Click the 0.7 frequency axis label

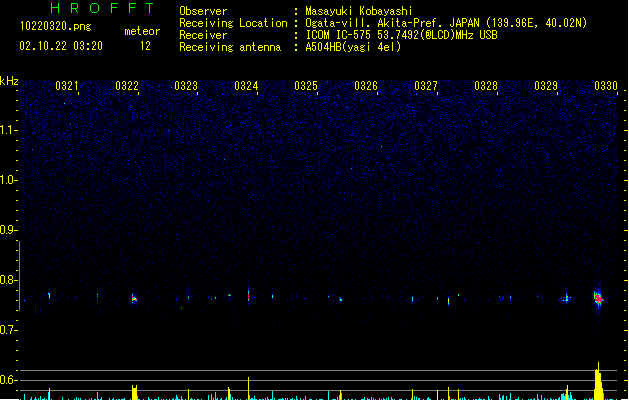(8, 330)
